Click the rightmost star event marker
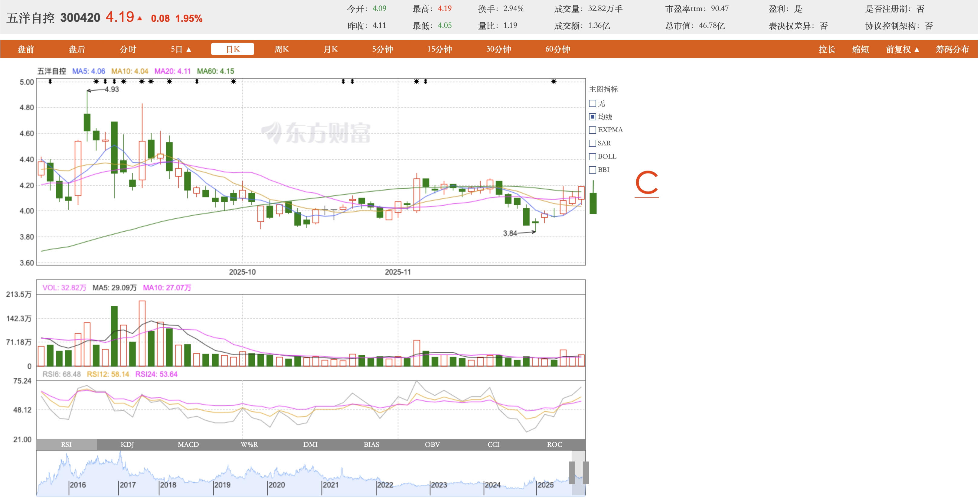The image size is (980, 499). coord(554,81)
